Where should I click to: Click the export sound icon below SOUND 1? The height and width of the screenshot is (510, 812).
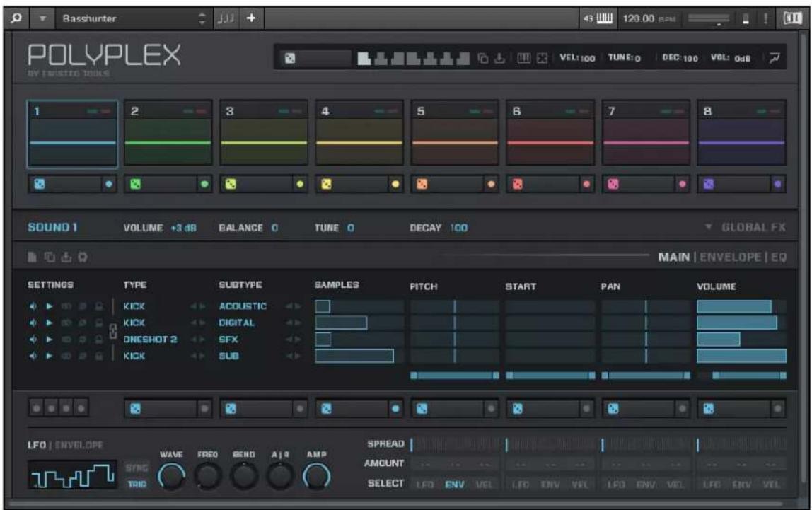66,257
